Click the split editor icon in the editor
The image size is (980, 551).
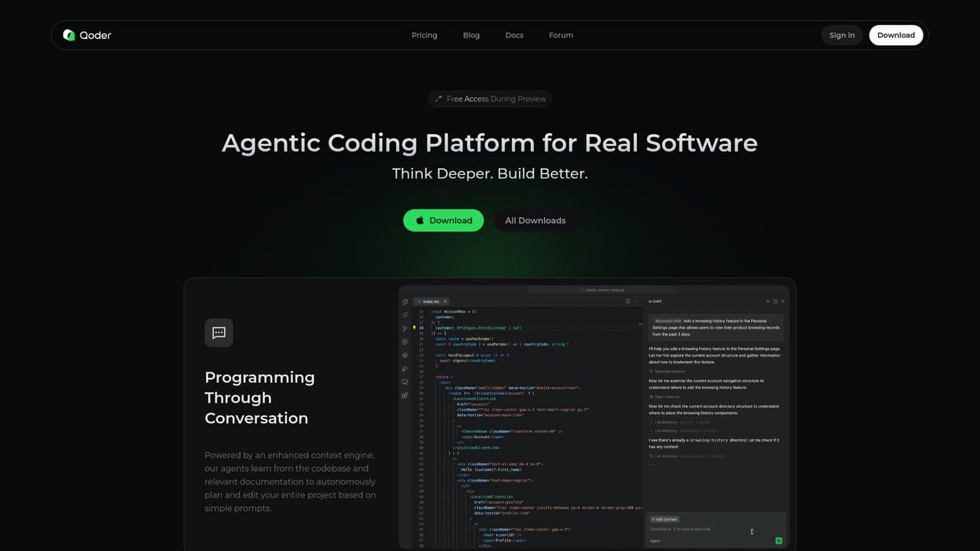tap(628, 301)
